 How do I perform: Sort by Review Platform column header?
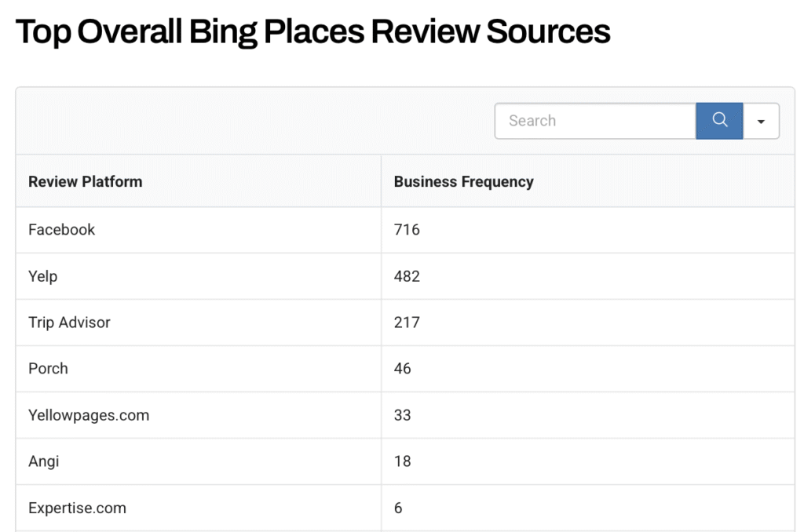pos(86,181)
